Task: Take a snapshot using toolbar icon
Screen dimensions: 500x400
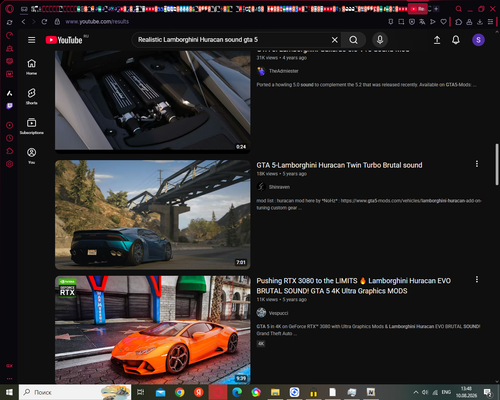Action: (401, 22)
